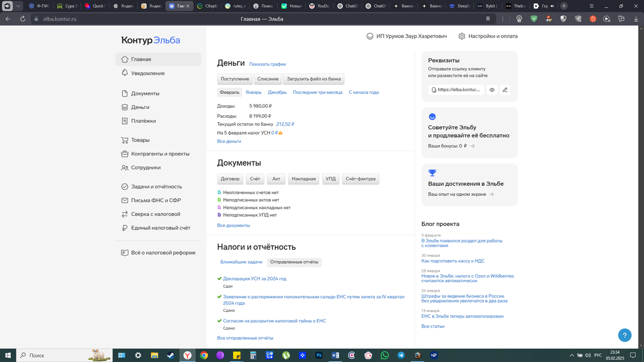Click the Контрагенты и проекты icon
This screenshot has height=362, width=644.
coord(125,154)
